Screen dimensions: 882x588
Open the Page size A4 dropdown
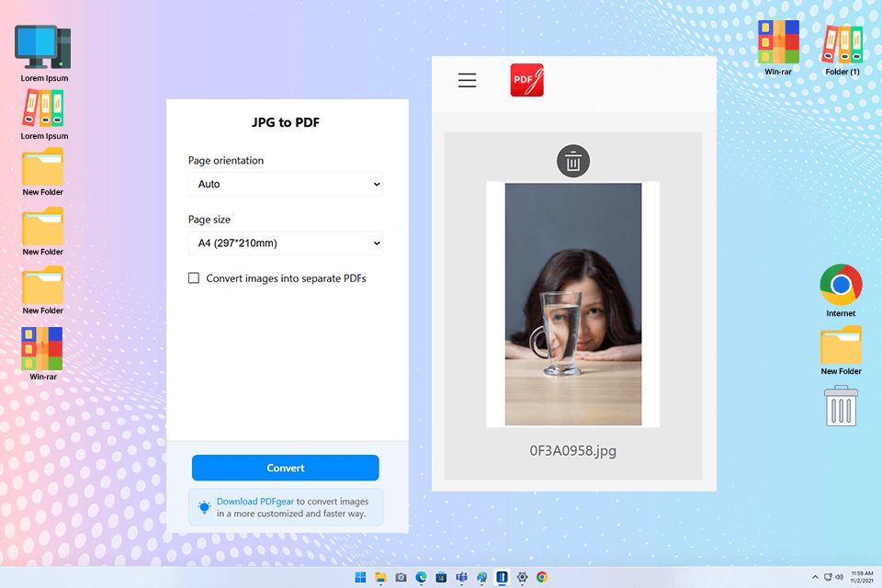286,243
